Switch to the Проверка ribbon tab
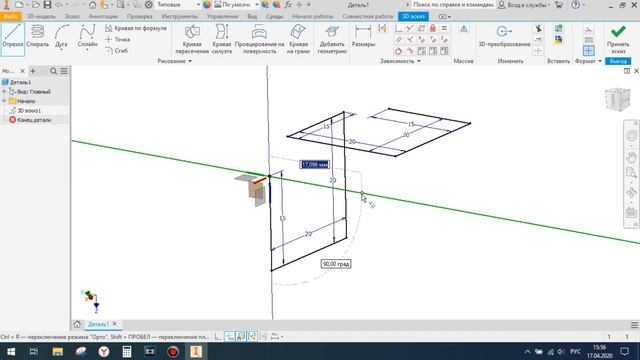This screenshot has height=360, width=640. coord(140,16)
